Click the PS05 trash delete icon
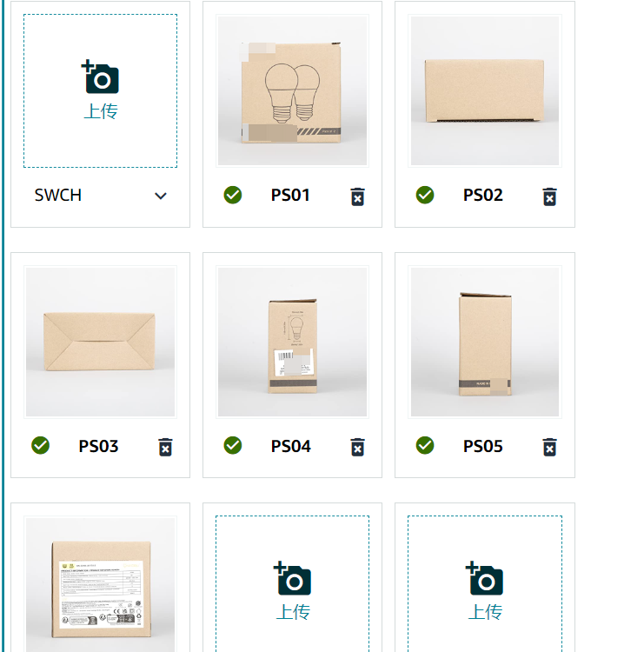Screen dimensions: 644x652 (x=549, y=448)
